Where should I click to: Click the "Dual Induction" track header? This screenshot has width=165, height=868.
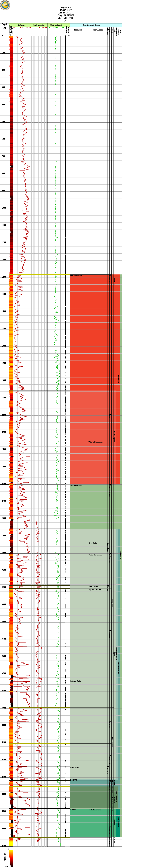pyautogui.click(x=39, y=25)
